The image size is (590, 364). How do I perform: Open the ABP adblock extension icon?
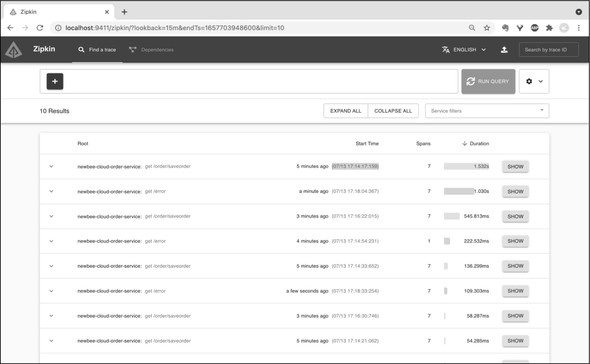pos(535,28)
